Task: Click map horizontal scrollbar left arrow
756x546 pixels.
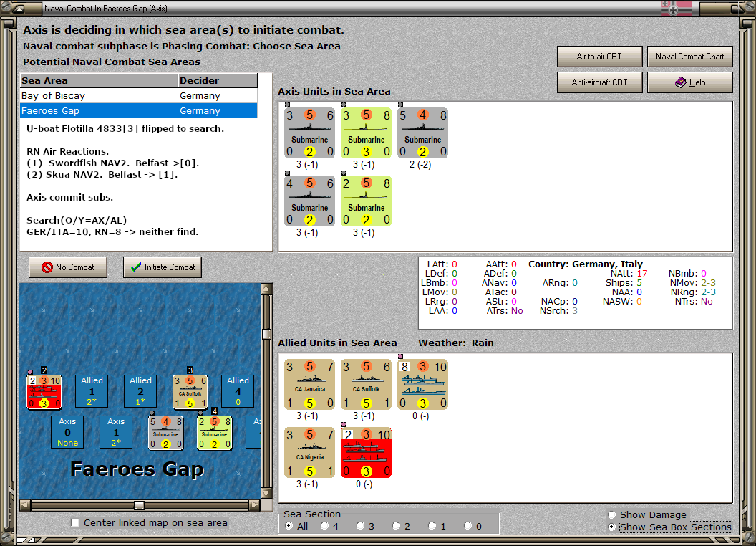Action: click(x=25, y=505)
